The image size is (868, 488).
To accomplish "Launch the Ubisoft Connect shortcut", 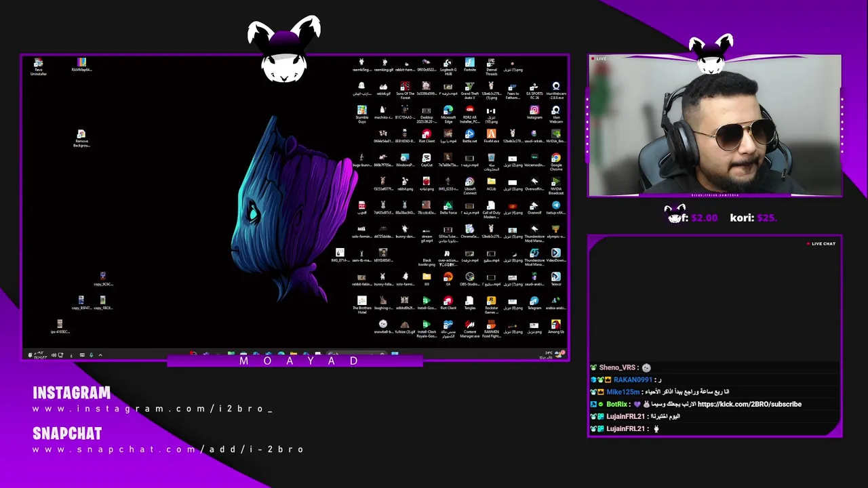I will pyautogui.click(x=469, y=186).
